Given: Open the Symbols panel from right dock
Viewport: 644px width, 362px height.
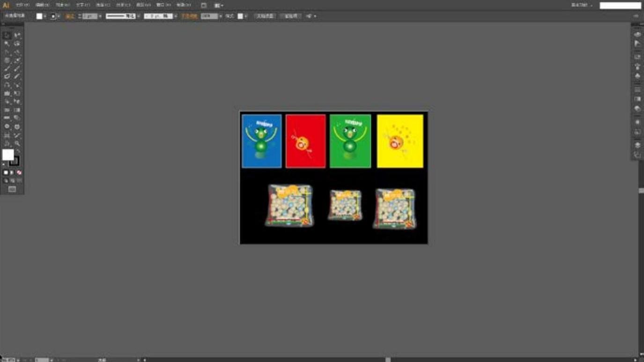Looking at the screenshot, I should (x=637, y=75).
